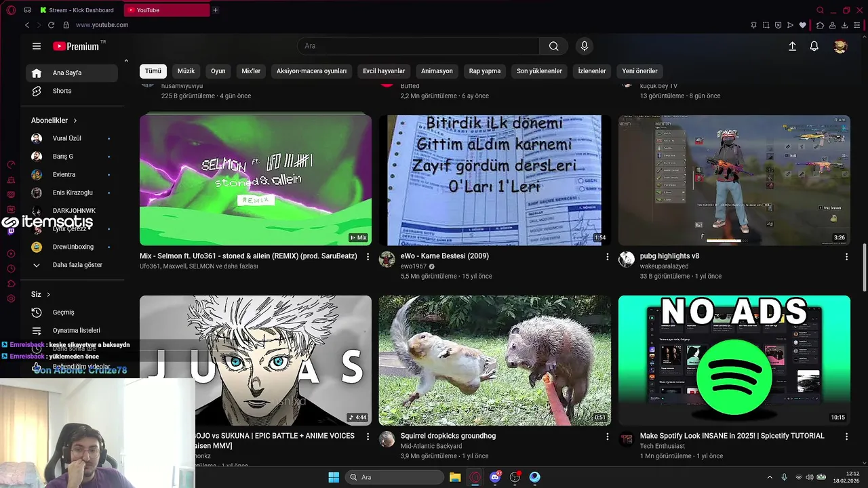Select the Oyun filter chip
The height and width of the screenshot is (488, 868).
coord(218,71)
